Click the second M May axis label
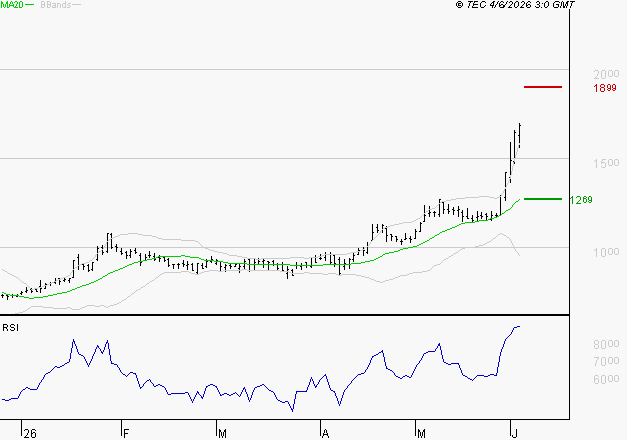The height and width of the screenshot is (440, 627). pyautogui.click(x=421, y=434)
